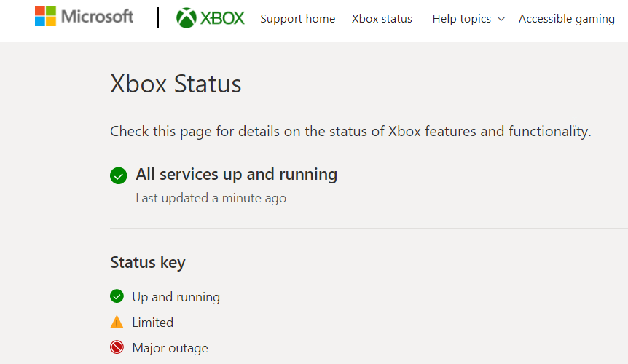Click green checkmark beside All services up and running
This screenshot has width=628, height=364.
pyautogui.click(x=119, y=175)
